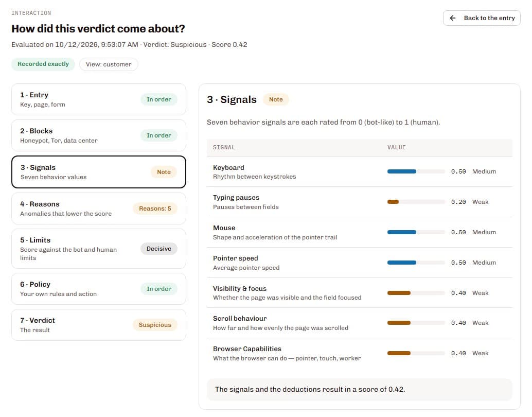Click the 'Rhythm between keystrokes' description
This screenshot has height=417, width=532.
pyautogui.click(x=255, y=177)
